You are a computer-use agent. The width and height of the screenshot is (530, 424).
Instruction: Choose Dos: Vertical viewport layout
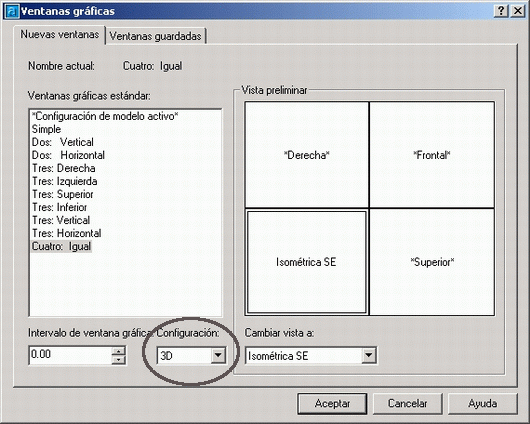coord(63,142)
